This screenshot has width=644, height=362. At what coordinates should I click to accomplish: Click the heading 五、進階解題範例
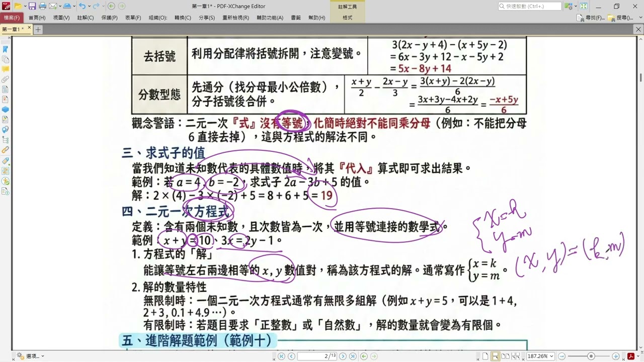click(199, 340)
